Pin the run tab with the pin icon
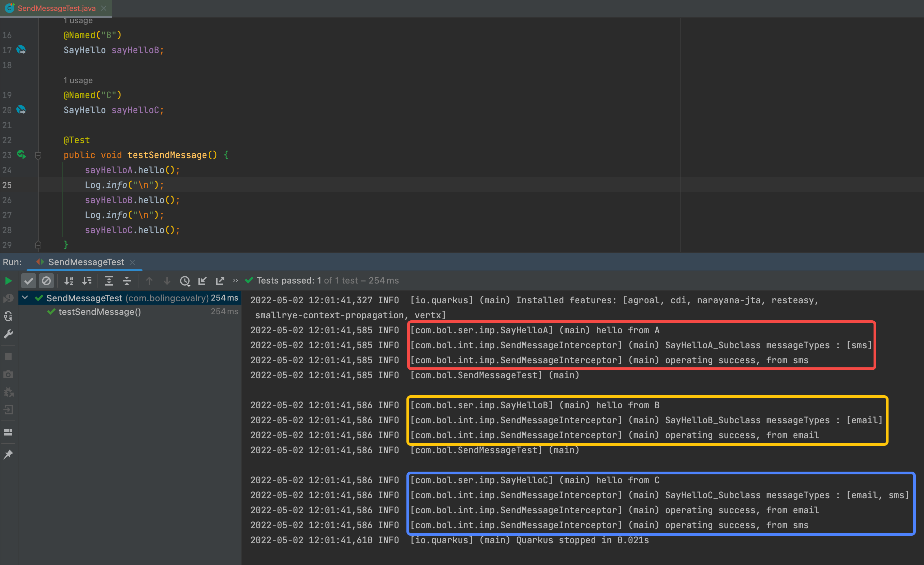Image resolution: width=924 pixels, height=565 pixels. coord(8,454)
